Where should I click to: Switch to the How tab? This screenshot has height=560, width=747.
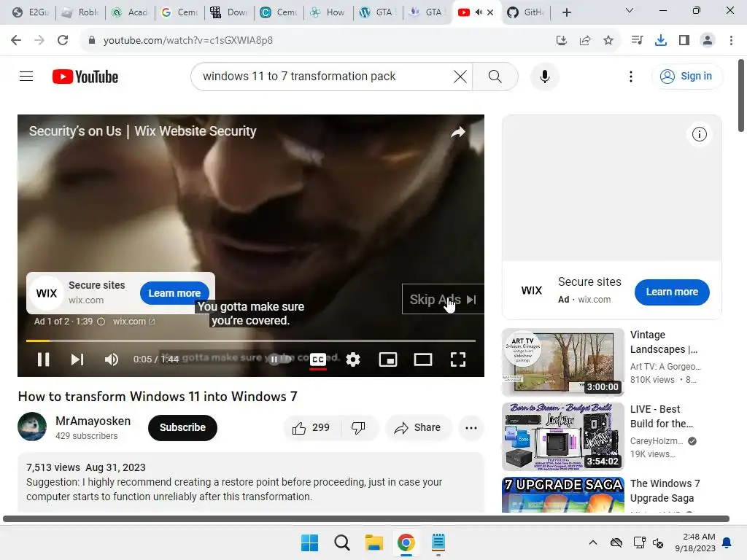click(x=328, y=12)
